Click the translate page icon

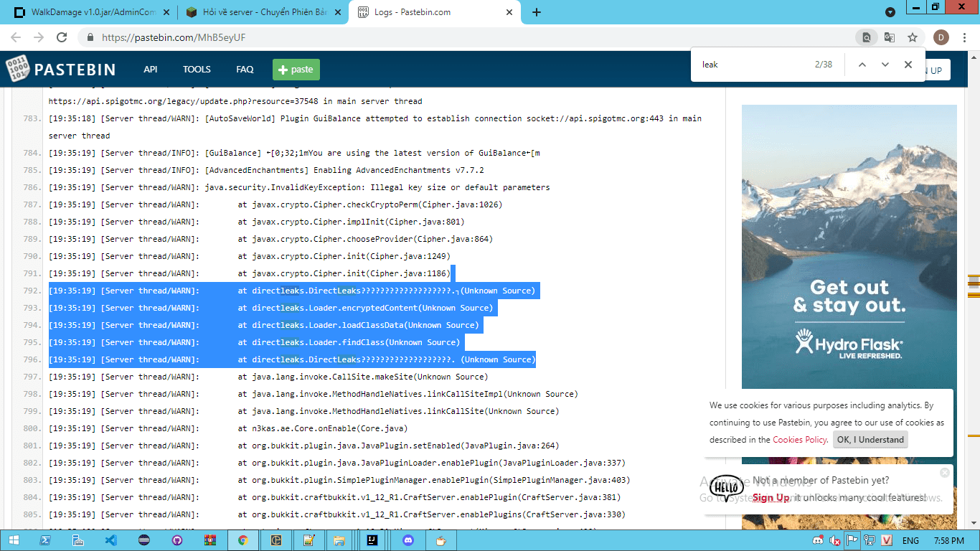[890, 37]
